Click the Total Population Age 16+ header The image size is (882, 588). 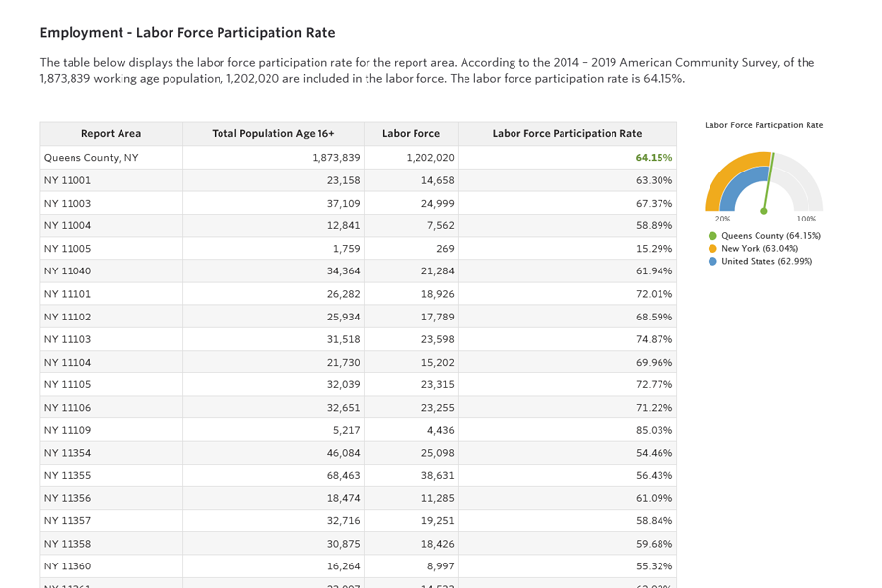tap(272, 134)
